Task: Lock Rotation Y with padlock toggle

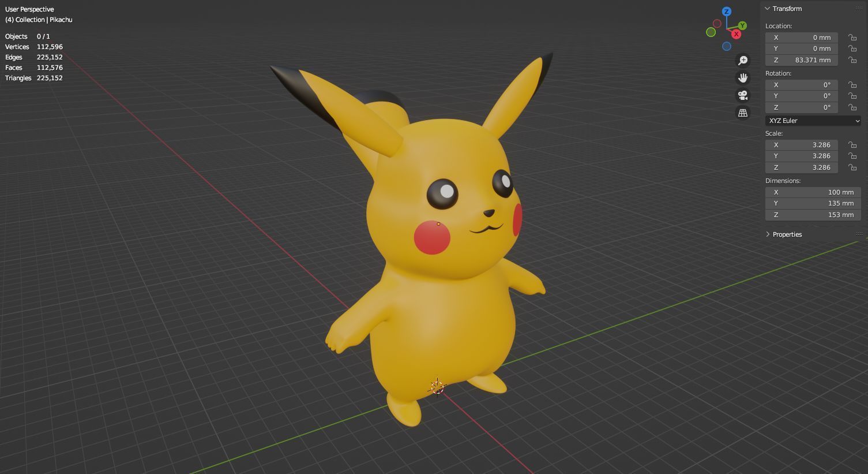Action: click(x=852, y=96)
